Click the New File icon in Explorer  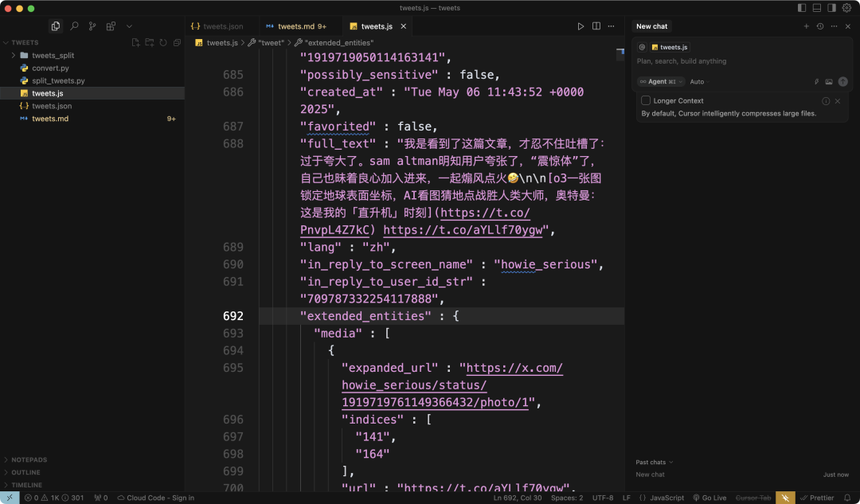pos(135,42)
